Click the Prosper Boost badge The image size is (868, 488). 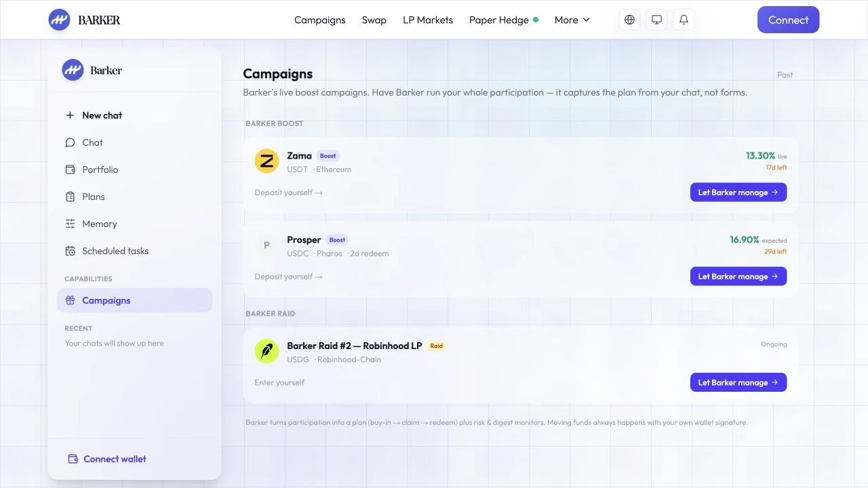[x=337, y=240]
